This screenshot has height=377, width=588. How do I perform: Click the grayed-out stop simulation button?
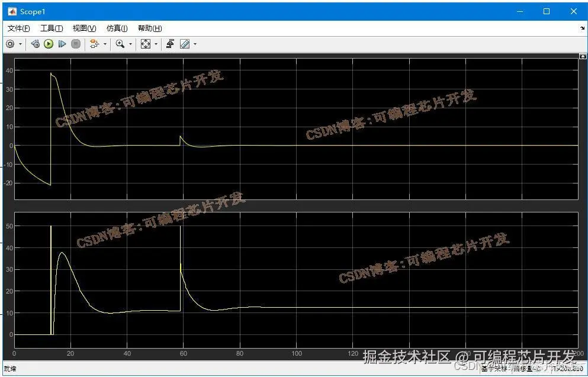coord(76,44)
